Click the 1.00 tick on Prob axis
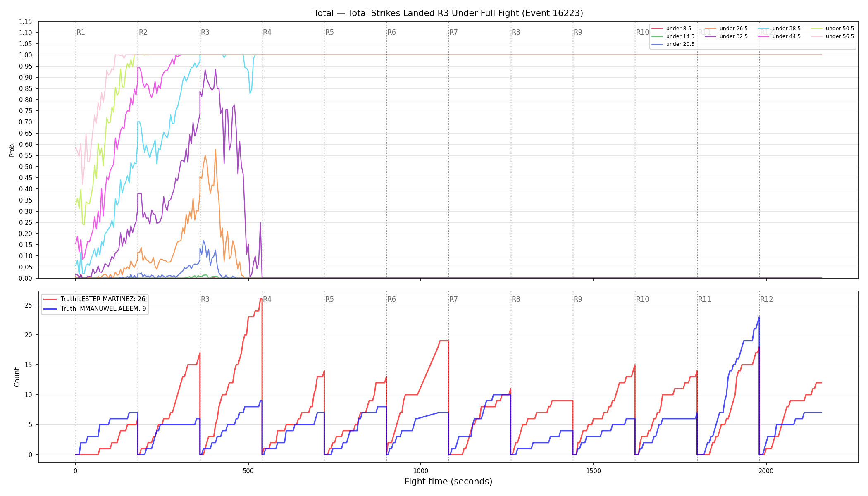Viewport: 868px width, 496px height. pos(26,55)
